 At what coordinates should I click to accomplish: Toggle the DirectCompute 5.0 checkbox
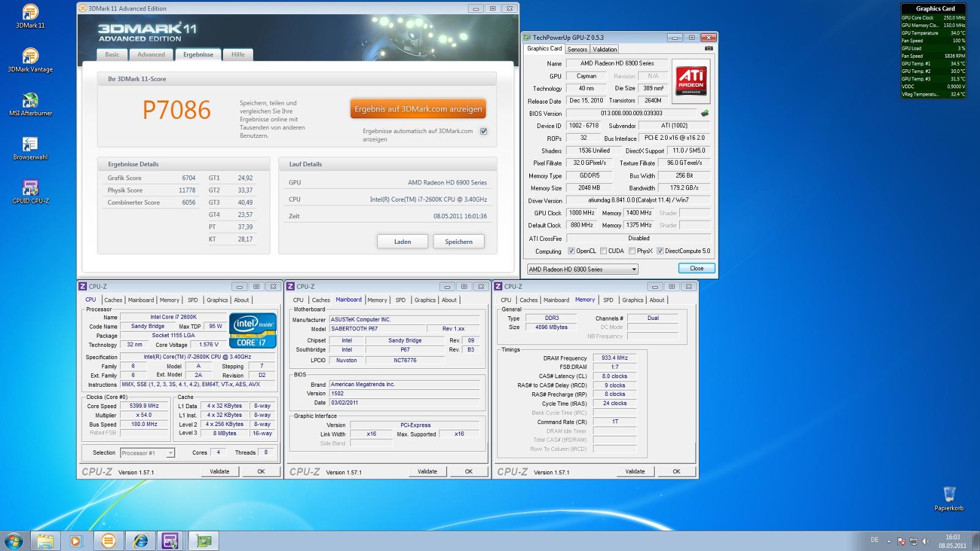pyautogui.click(x=660, y=251)
